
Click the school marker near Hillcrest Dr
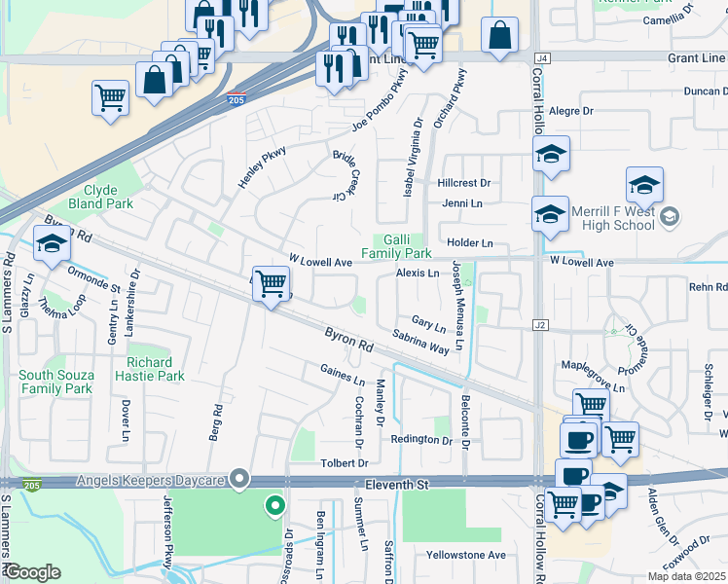(551, 155)
